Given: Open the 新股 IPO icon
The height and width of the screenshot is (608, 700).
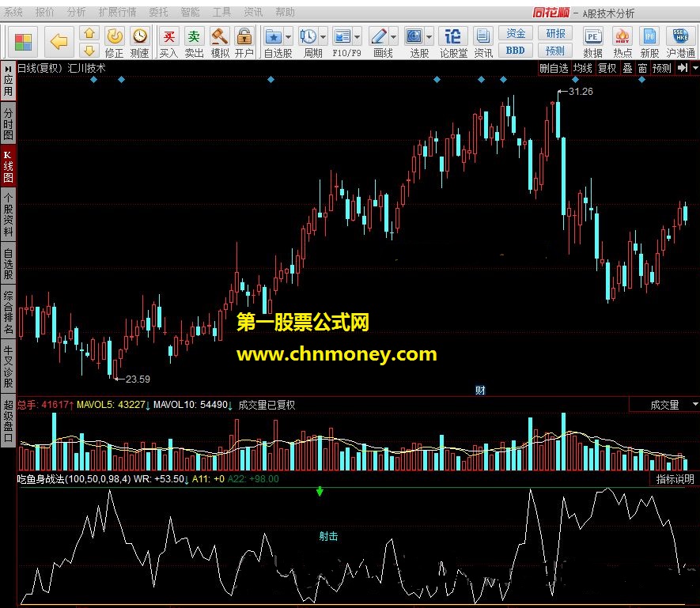Looking at the screenshot, I should pyautogui.click(x=649, y=36).
